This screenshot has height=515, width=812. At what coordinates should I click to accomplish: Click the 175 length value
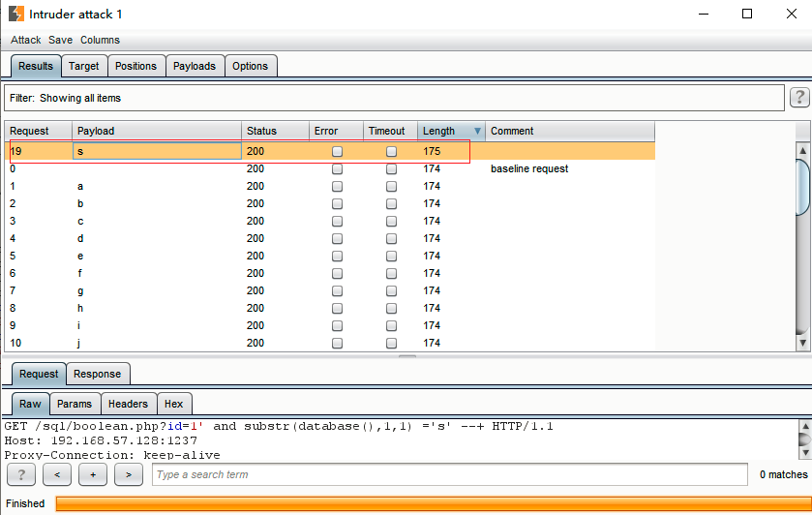432,151
